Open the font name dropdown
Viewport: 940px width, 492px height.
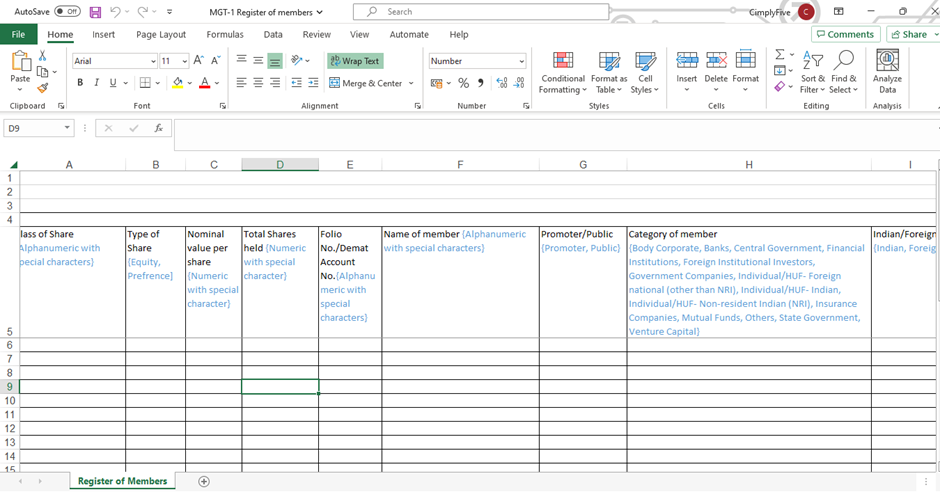pos(152,61)
